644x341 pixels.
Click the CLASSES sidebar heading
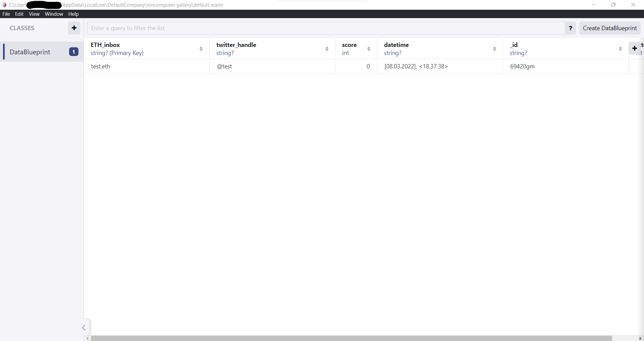coord(22,28)
